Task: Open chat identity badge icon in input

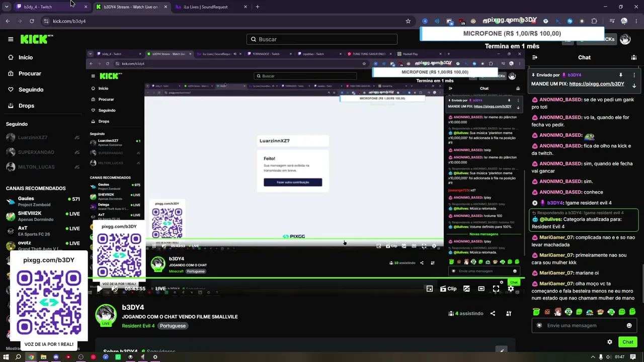Action: 539,325
